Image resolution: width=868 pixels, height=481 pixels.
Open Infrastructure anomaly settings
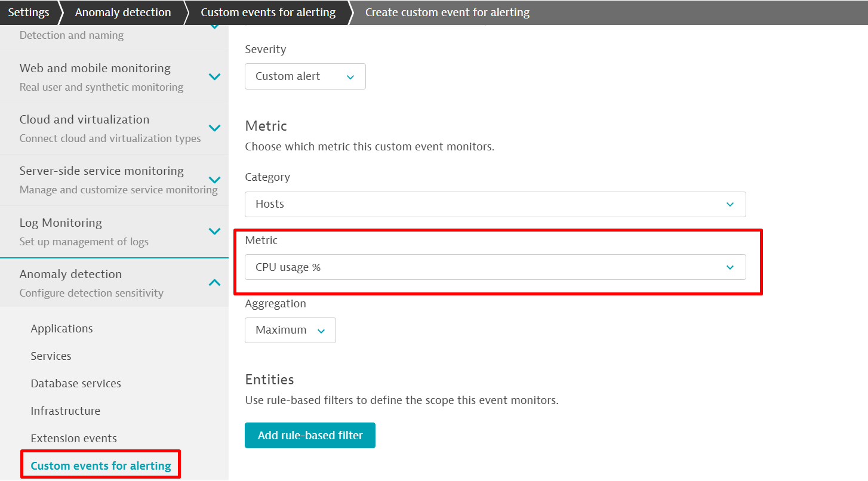tap(65, 411)
